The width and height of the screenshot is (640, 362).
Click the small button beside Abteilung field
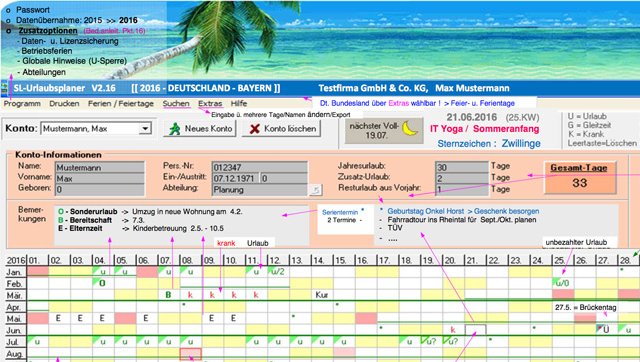[316, 190]
